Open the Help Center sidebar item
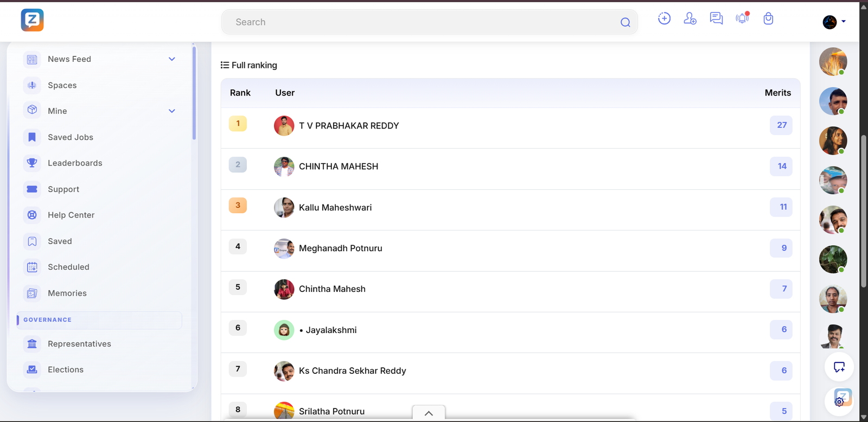This screenshot has height=422, width=868. click(71, 215)
